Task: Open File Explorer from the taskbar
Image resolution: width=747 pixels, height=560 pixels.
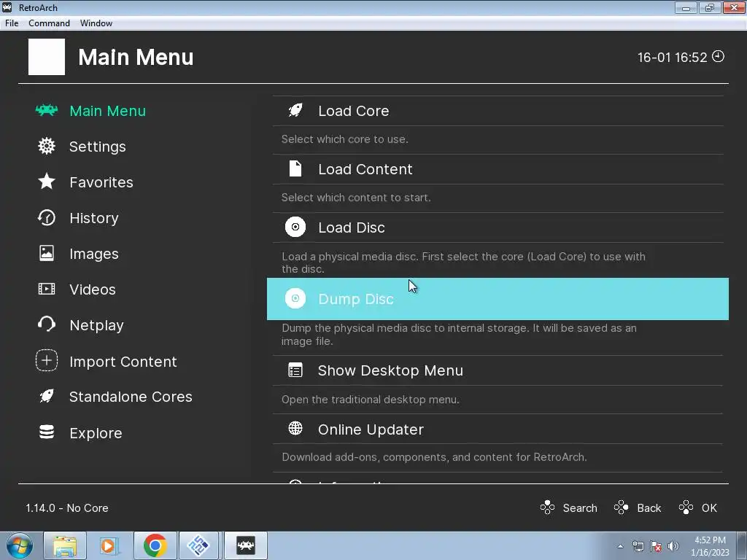Action: point(65,545)
